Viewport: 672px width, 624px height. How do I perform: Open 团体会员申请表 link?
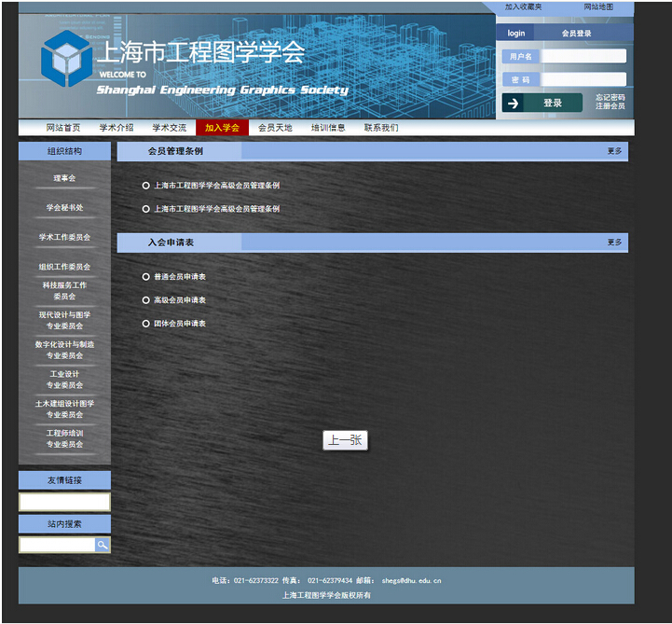click(180, 324)
